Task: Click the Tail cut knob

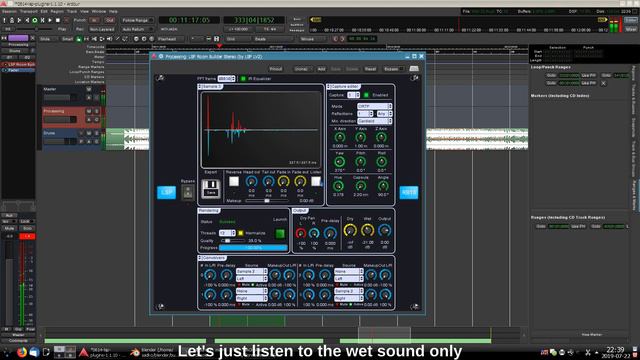Action: [x=268, y=182]
